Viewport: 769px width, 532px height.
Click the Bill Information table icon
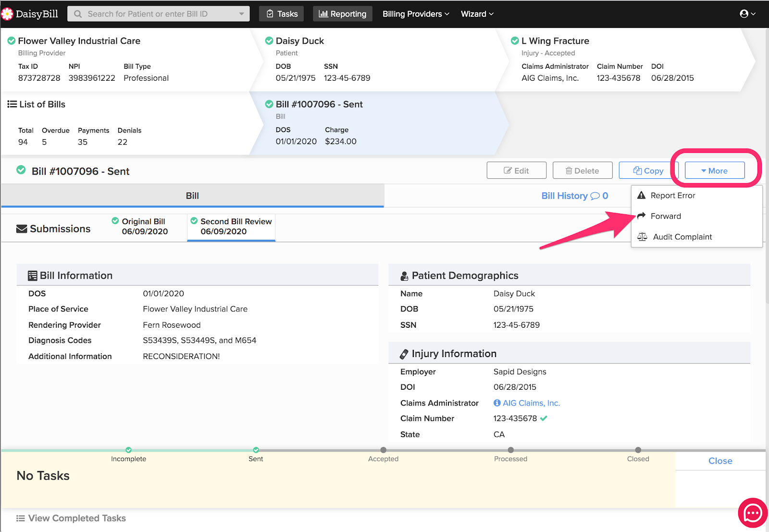(33, 276)
